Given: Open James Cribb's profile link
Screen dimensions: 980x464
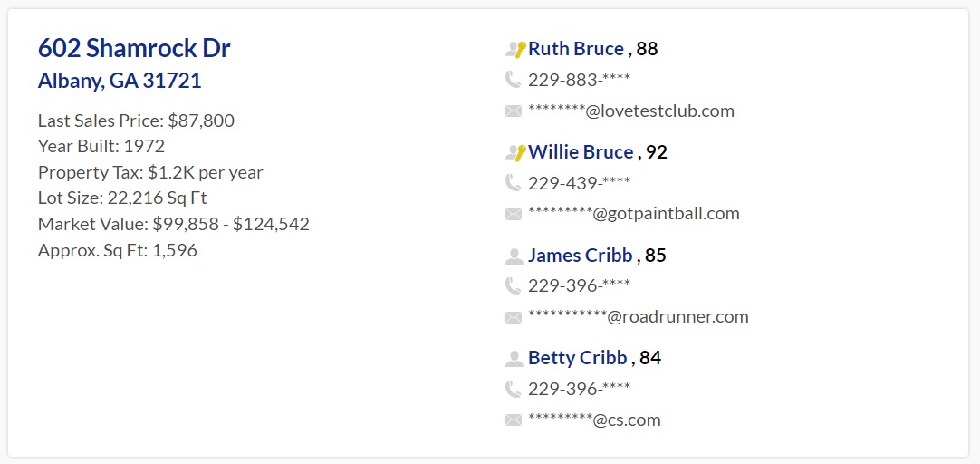Looking at the screenshot, I should 580,256.
